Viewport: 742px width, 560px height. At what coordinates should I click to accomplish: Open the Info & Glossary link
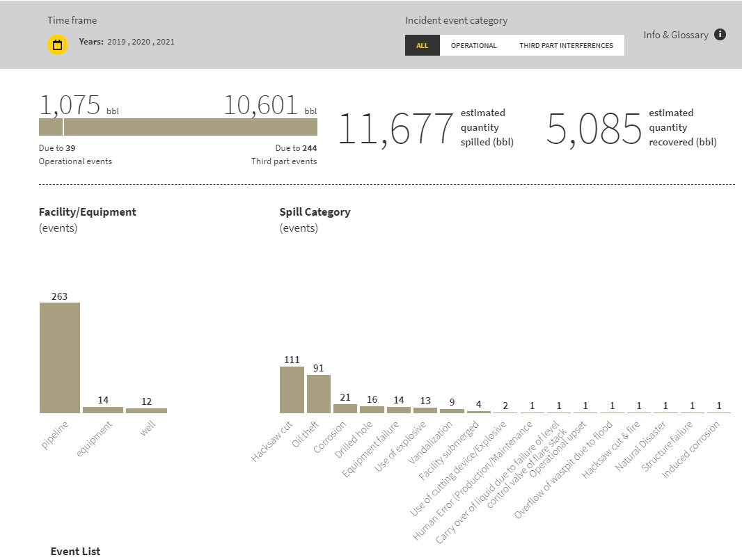676,35
